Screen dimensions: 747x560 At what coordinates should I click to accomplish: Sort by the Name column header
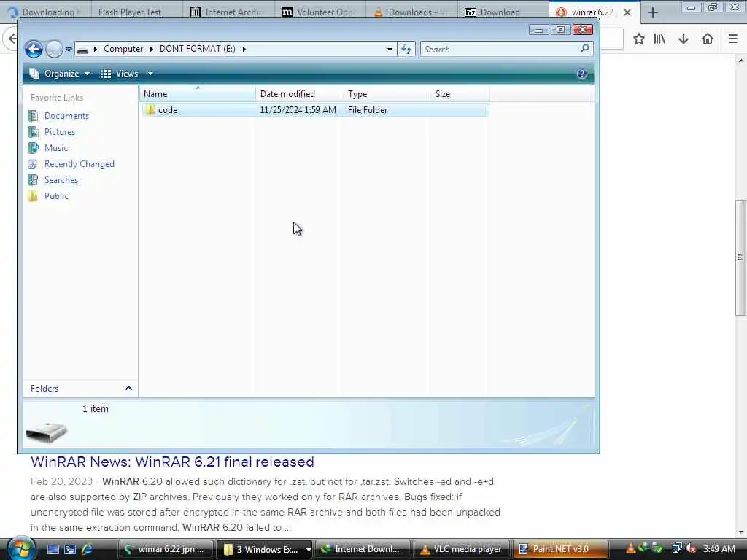197,94
